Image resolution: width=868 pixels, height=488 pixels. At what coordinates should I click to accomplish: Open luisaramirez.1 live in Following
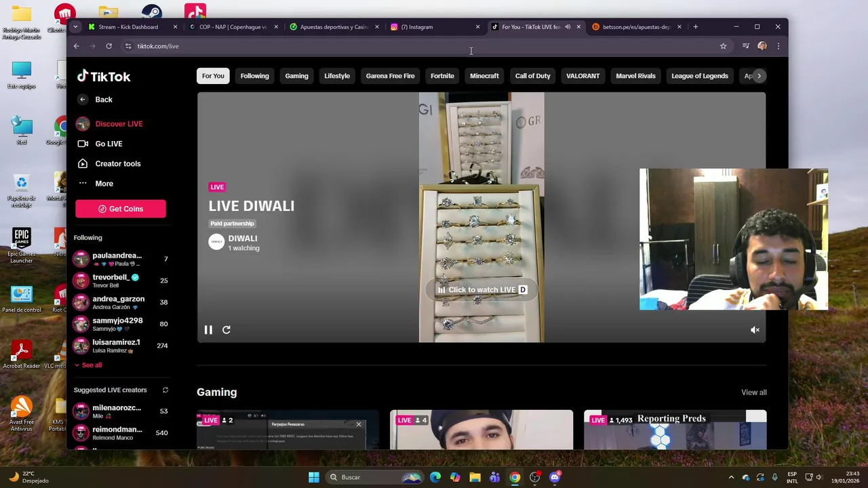tap(121, 346)
